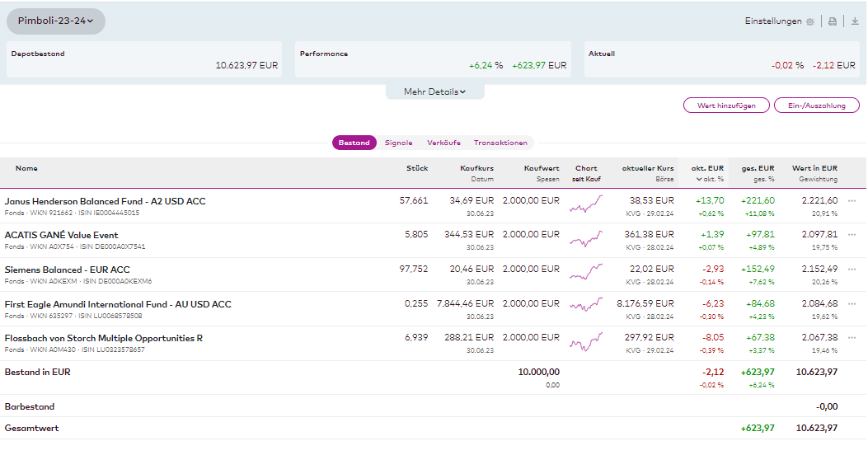This screenshot has height=455, width=868.
Task: Expand the Mehr Details section
Action: click(434, 91)
